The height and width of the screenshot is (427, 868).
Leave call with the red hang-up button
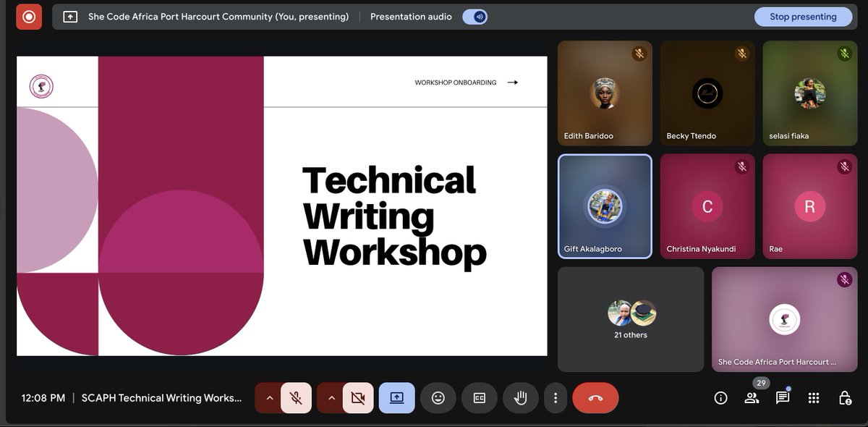point(596,398)
